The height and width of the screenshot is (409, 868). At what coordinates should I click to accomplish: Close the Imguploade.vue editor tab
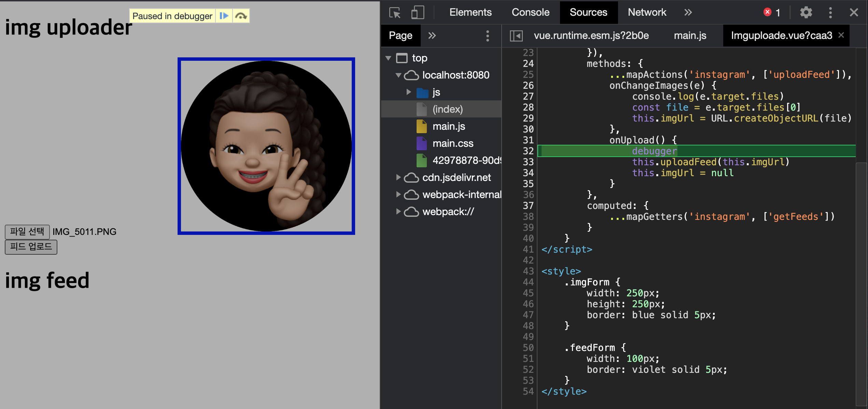(x=841, y=35)
